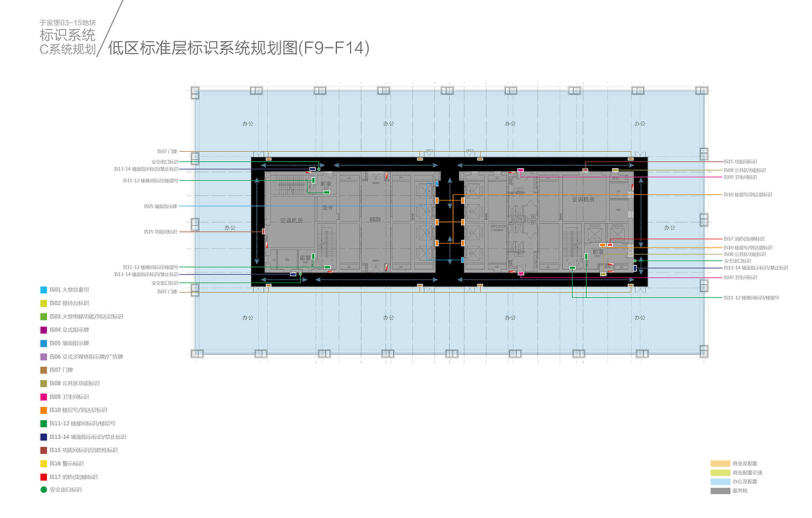
Task: Select the IS01 大堂总索引 legend icon
Action: point(43,289)
